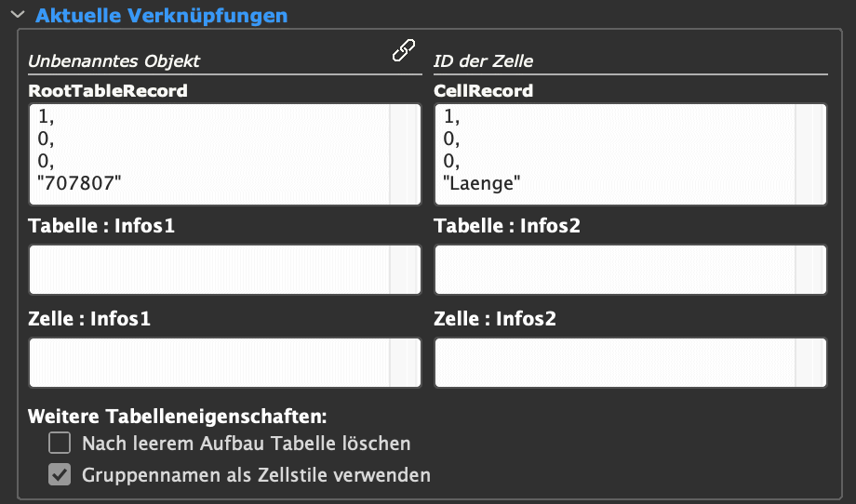856x504 pixels.
Task: Select the Zelle : Infos2 input field
Action: tap(615, 363)
